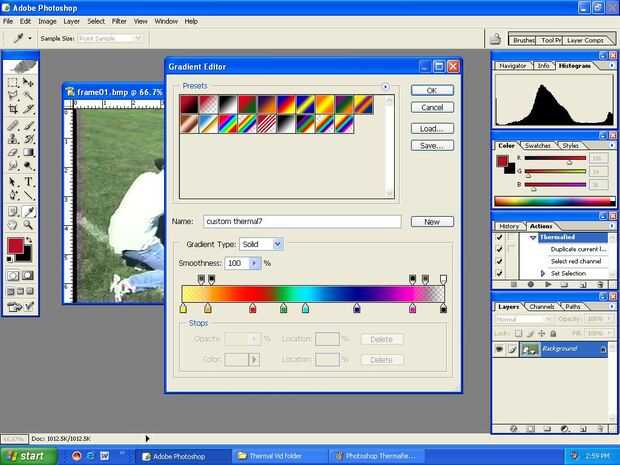Select the Lasso tool
The image size is (620, 465).
click(13, 95)
